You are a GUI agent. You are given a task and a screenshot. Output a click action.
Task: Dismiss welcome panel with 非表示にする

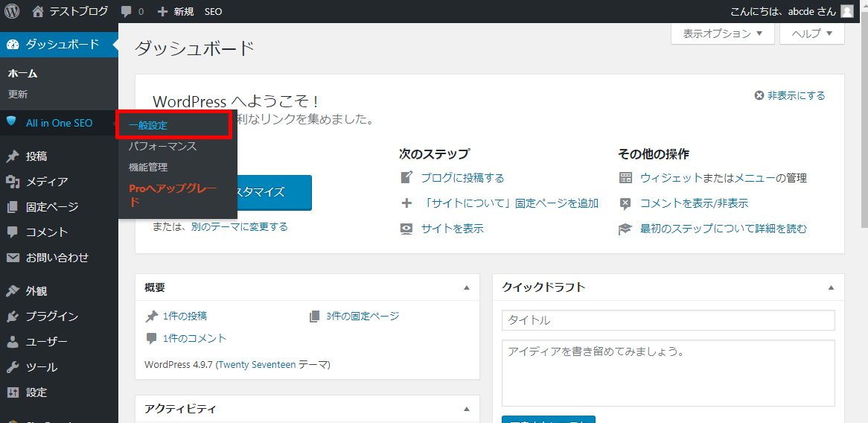pos(790,95)
